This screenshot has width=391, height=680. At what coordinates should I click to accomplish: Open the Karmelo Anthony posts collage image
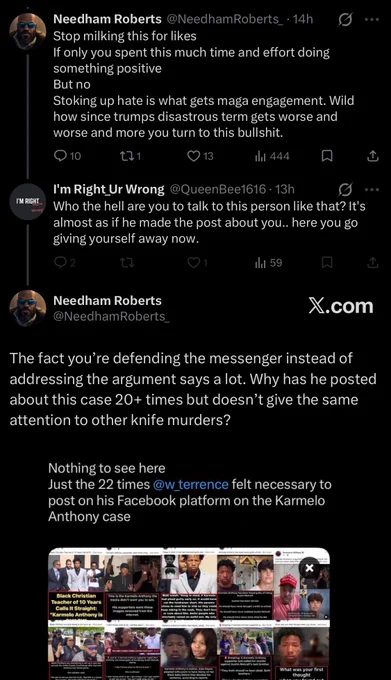(189, 614)
